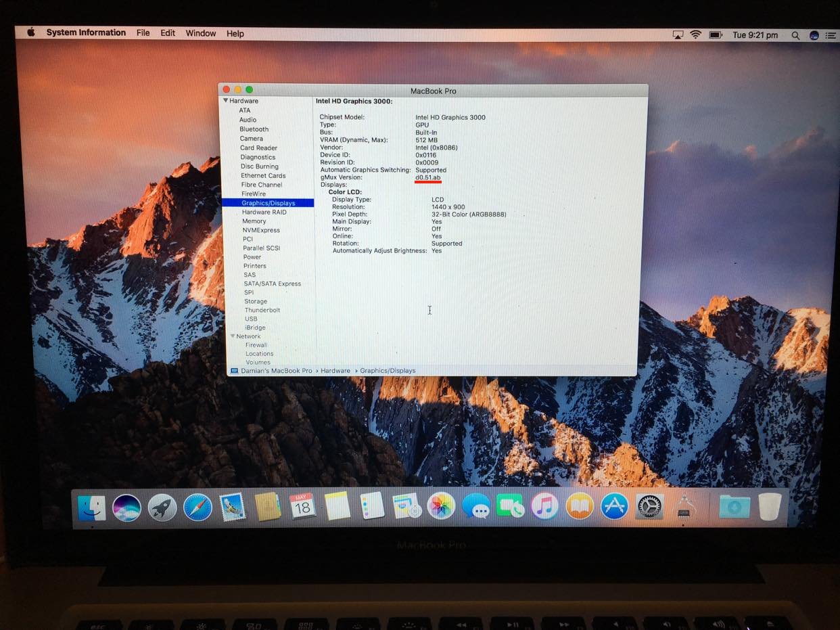Select Memory in the sidebar
The height and width of the screenshot is (630, 840).
[x=254, y=221]
